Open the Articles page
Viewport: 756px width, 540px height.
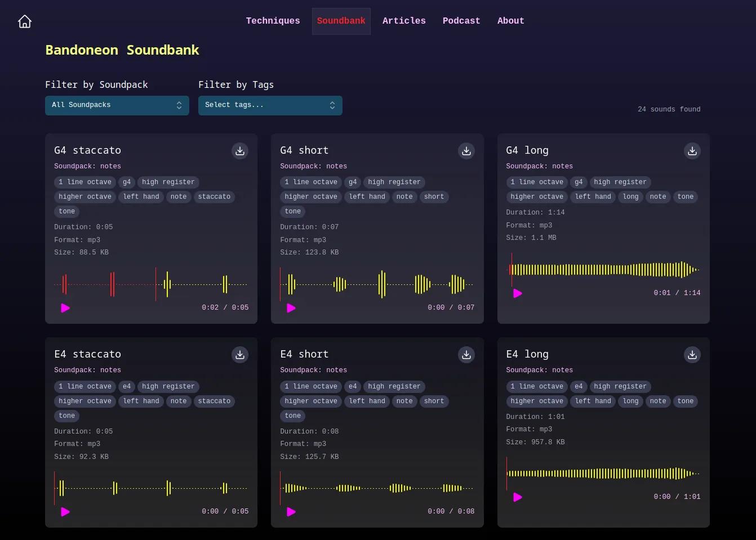(404, 21)
